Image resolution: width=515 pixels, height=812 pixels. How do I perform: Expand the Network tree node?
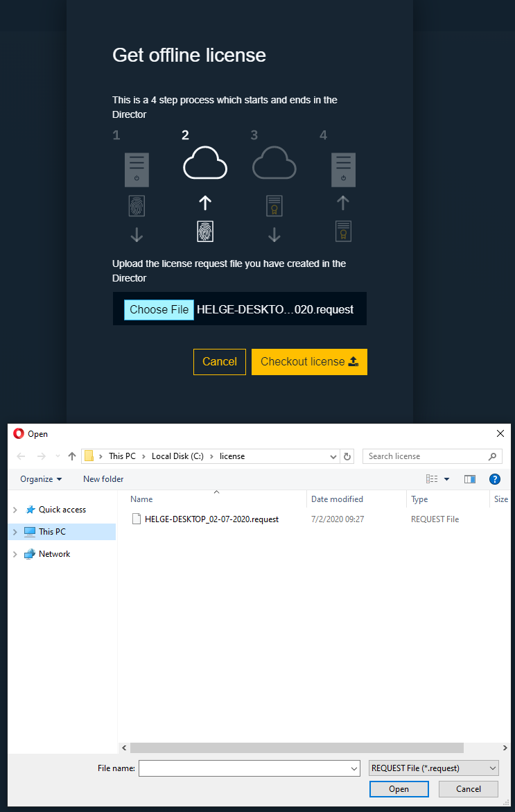tap(15, 553)
